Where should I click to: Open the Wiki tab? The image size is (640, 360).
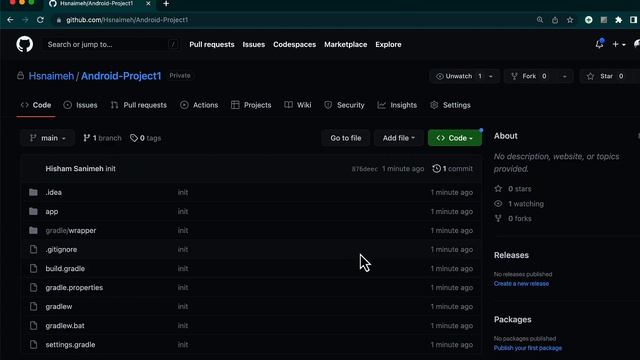298,105
